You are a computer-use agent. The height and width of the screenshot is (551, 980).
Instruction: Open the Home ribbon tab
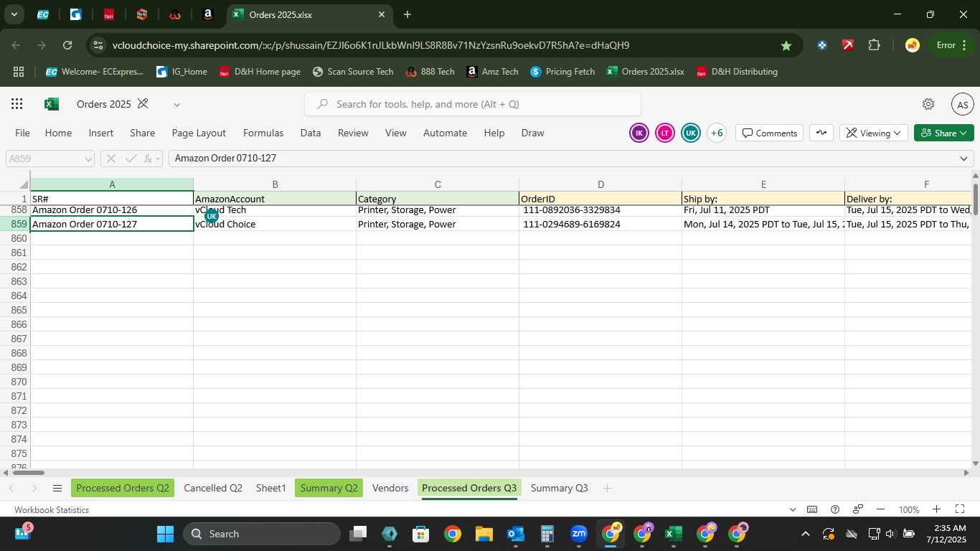click(x=58, y=133)
